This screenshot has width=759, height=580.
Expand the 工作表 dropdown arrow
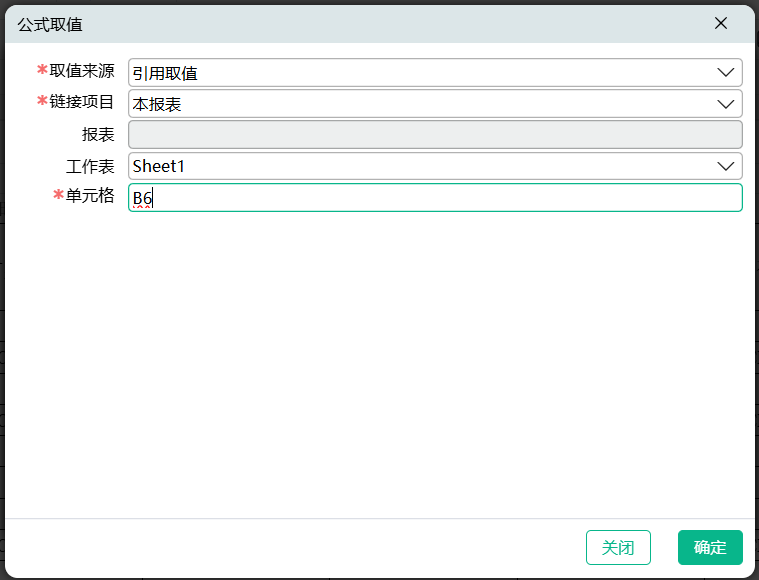tap(726, 166)
